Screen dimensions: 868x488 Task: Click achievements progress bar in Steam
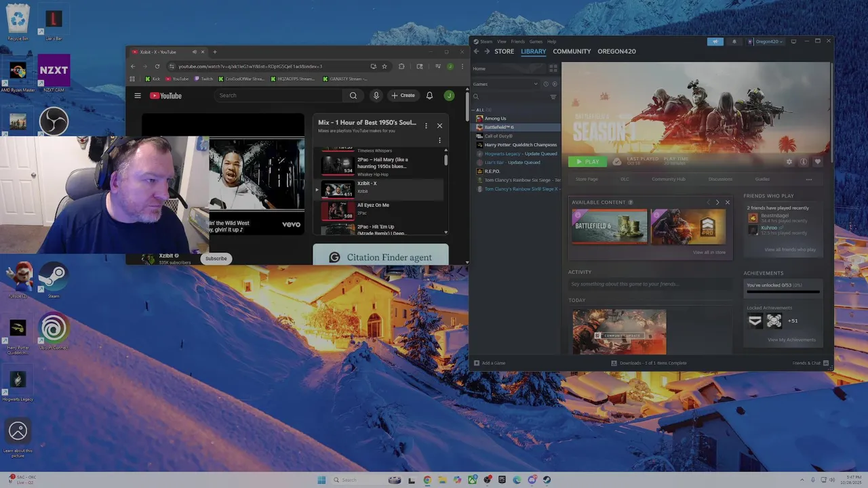point(783,292)
